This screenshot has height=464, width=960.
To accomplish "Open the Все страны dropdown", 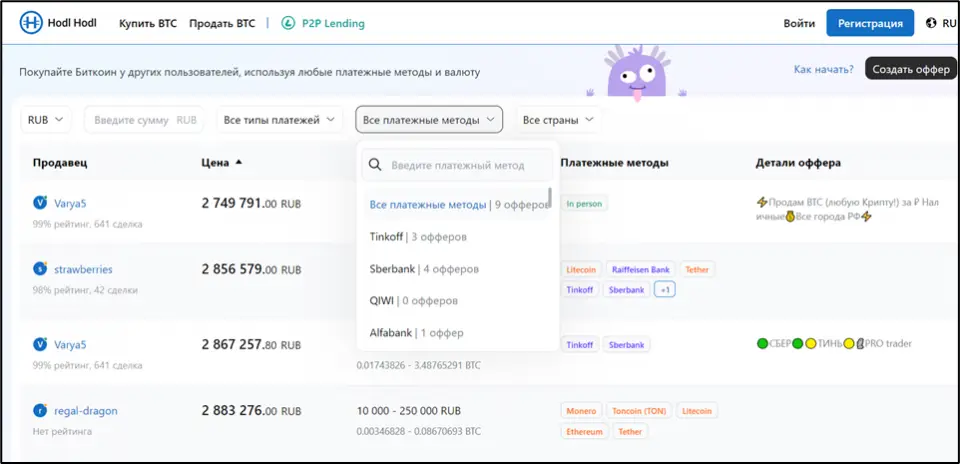I will [558, 120].
